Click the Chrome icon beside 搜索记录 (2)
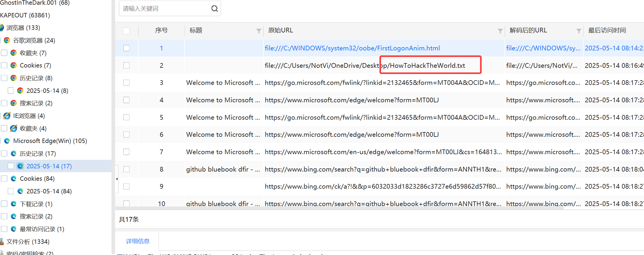 pyautogui.click(x=13, y=103)
